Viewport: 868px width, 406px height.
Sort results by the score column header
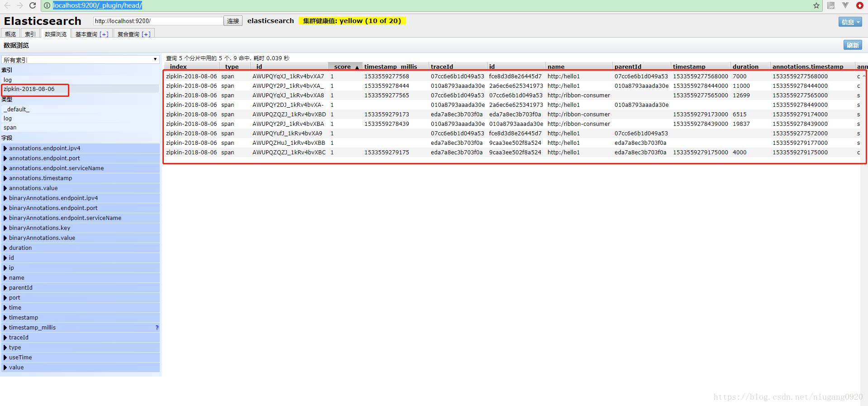pos(345,67)
